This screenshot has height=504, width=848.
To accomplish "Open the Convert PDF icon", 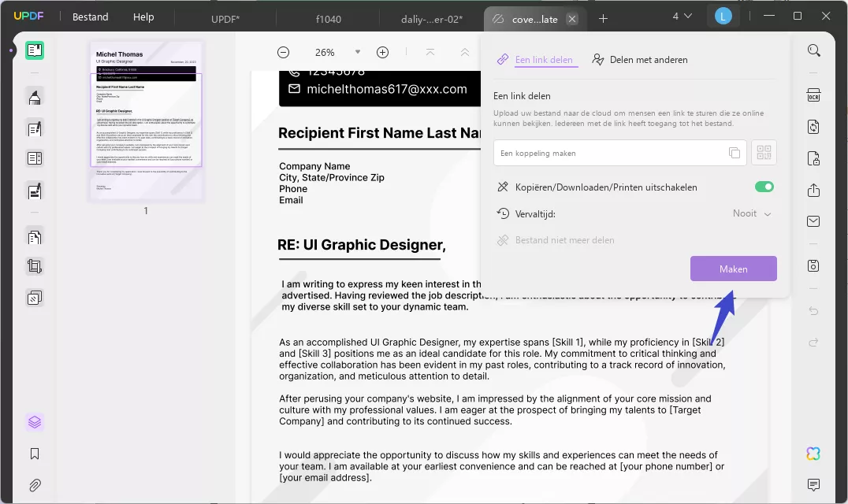I will tap(814, 127).
